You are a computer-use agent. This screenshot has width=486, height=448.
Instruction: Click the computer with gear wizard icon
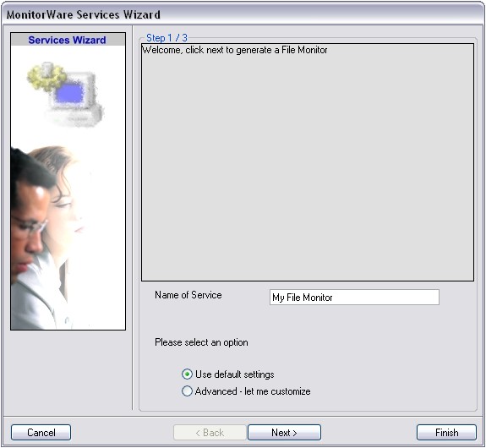point(65,94)
